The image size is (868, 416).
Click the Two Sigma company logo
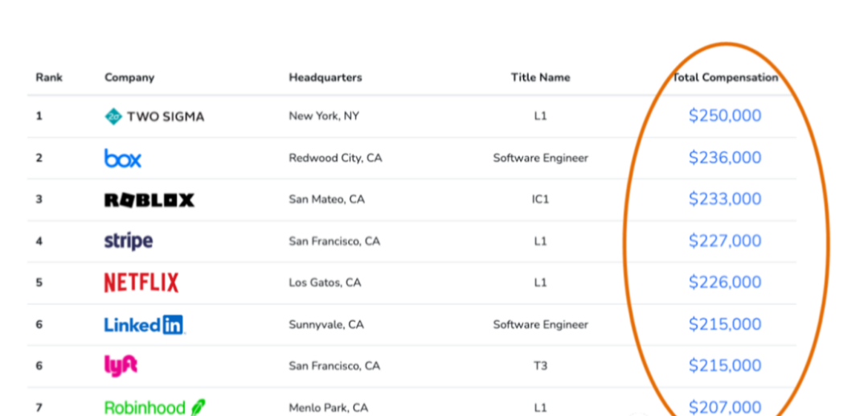pos(154,117)
